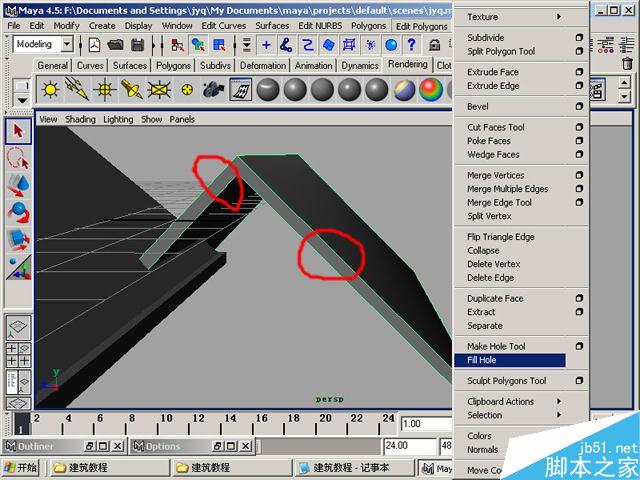Select single perspective view layout
Image resolution: width=640 pixels, height=480 pixels.
point(19,327)
